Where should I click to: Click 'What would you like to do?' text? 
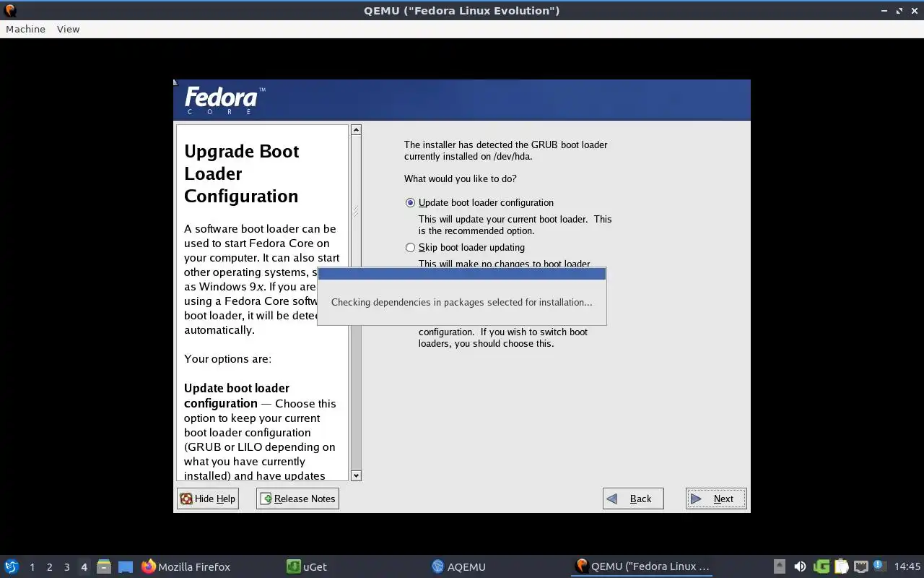[461, 178]
